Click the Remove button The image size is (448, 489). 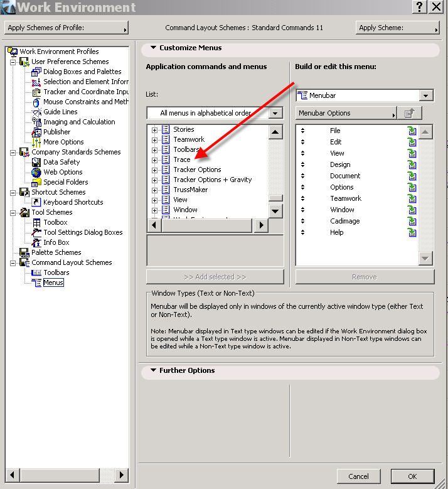point(365,277)
